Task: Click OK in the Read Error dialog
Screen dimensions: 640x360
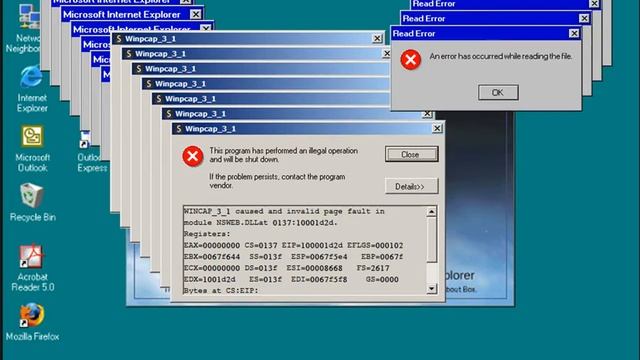Action: tap(498, 93)
